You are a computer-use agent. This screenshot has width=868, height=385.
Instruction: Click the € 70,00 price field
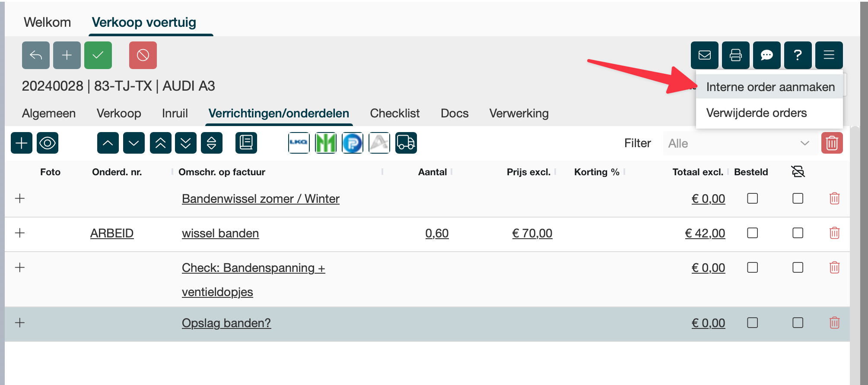[532, 233]
